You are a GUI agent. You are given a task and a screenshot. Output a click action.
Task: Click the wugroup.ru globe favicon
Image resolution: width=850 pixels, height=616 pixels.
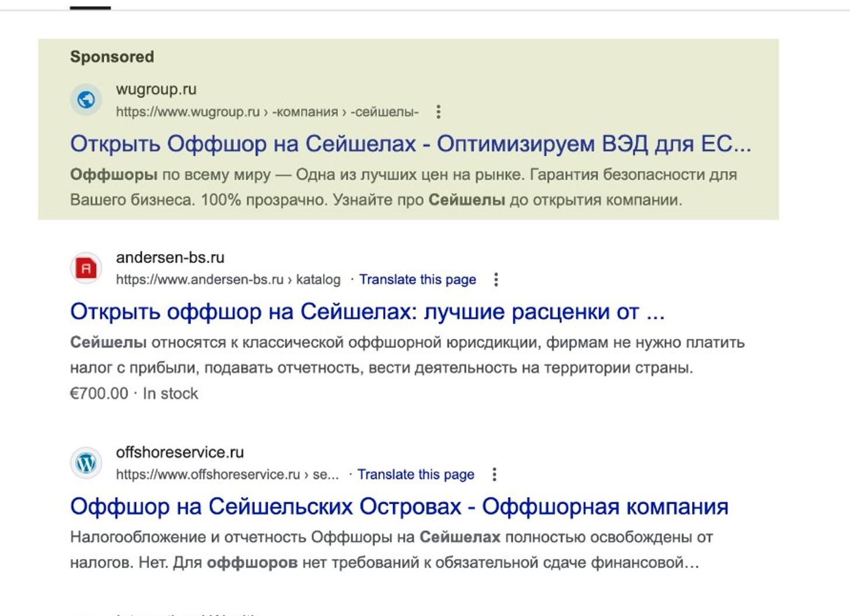coord(86,100)
